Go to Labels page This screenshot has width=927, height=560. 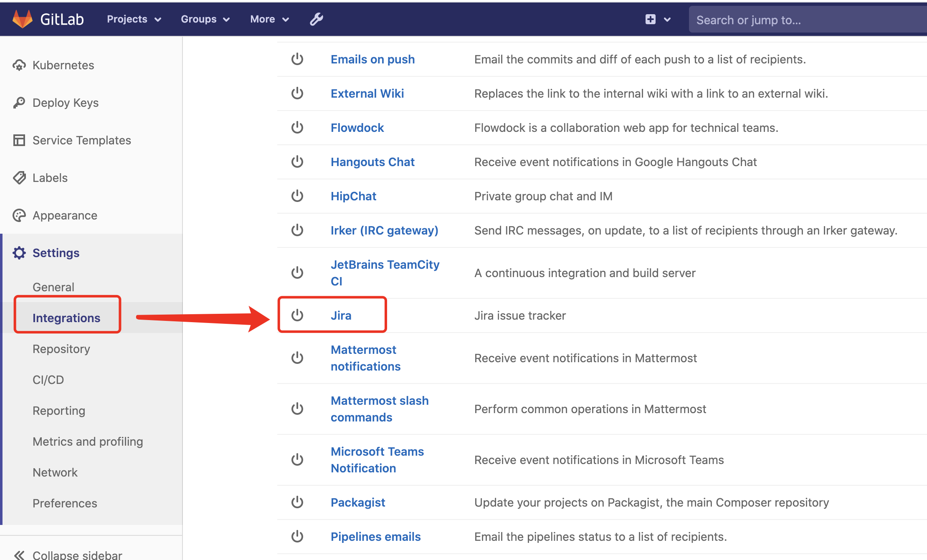click(50, 178)
